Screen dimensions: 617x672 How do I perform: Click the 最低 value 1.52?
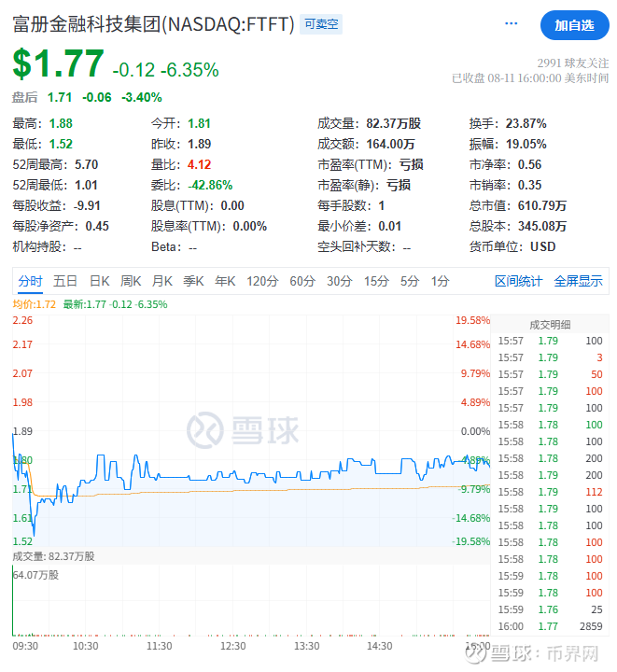61,144
